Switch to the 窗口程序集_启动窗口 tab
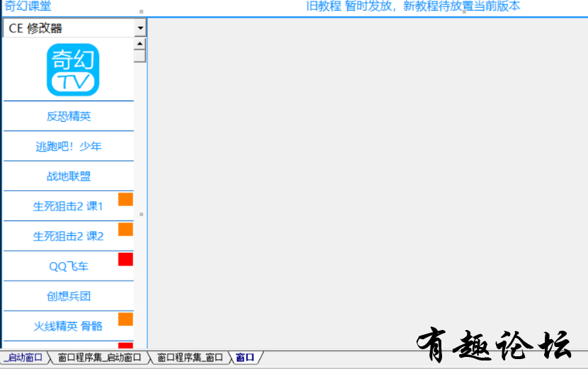Viewport: 588px width, 369px height. [x=99, y=358]
